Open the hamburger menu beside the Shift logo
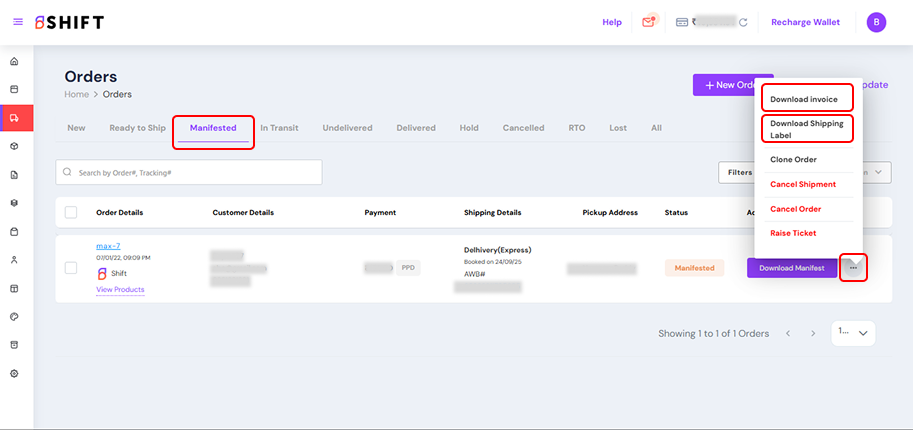 pos(18,22)
